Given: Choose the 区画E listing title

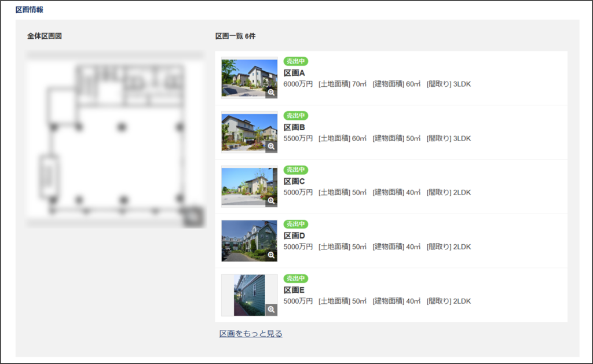Looking at the screenshot, I should pos(294,290).
